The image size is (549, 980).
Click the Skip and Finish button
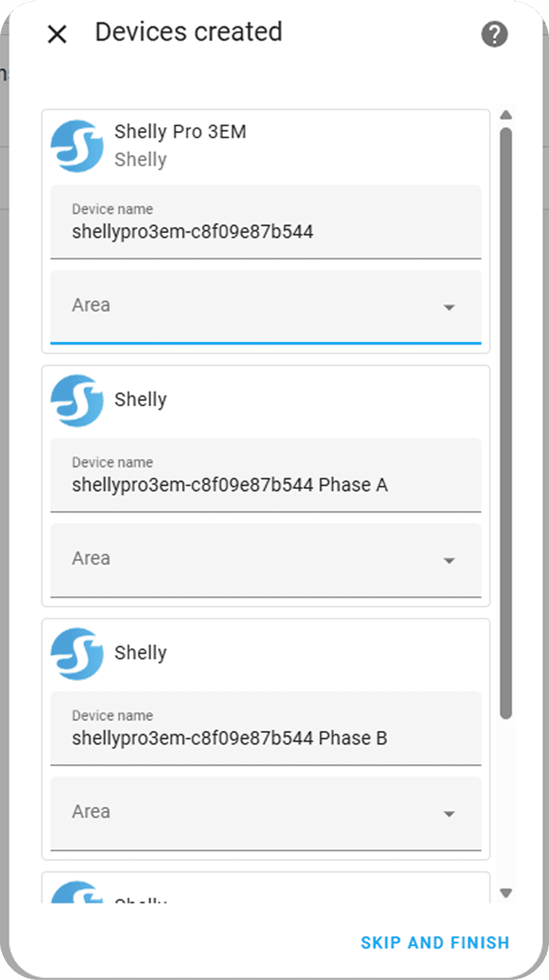pos(435,943)
